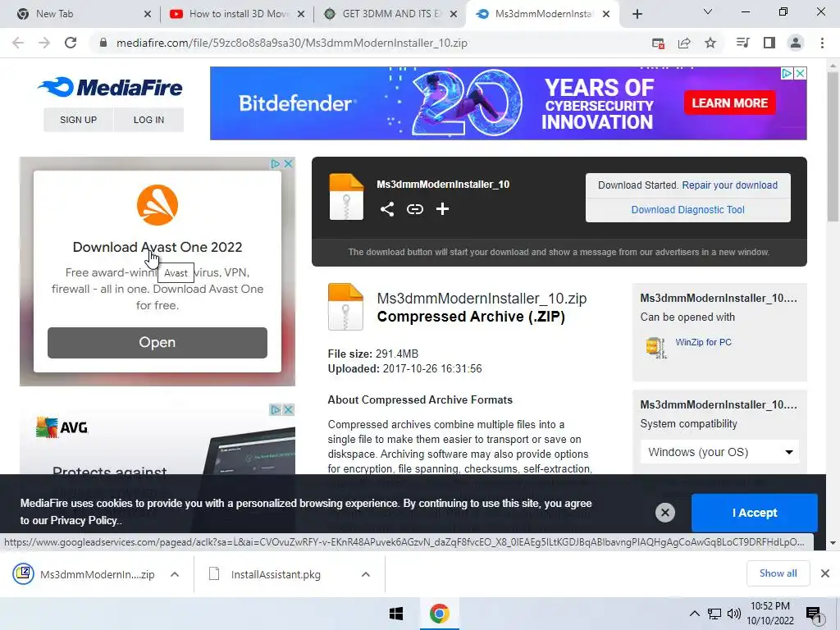The height and width of the screenshot is (630, 840).
Task: Show hidden system tray icons
Action: click(694, 614)
